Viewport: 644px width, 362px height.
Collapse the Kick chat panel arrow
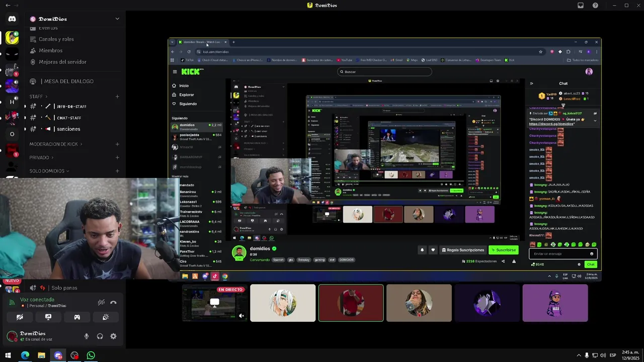coord(532,83)
